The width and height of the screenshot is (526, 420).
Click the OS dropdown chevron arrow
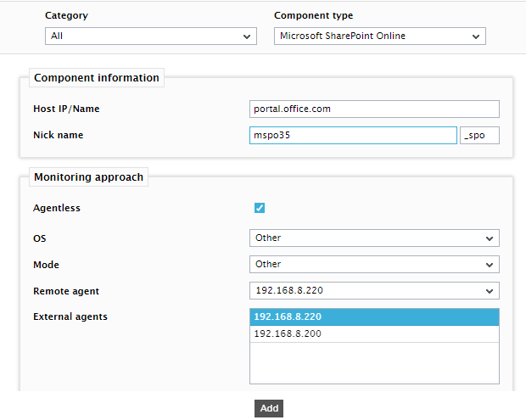coord(490,239)
